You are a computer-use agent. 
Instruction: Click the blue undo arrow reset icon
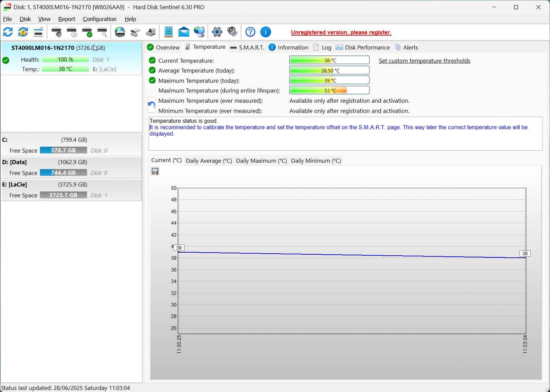point(151,105)
